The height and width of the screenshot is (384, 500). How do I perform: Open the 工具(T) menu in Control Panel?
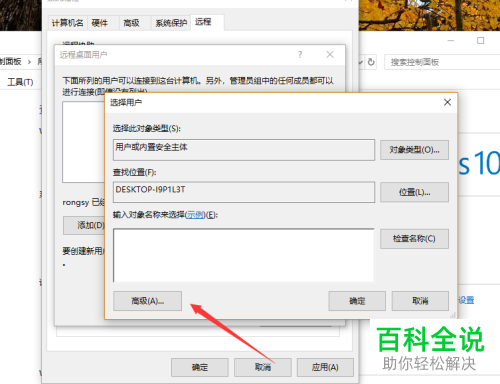click(20, 82)
